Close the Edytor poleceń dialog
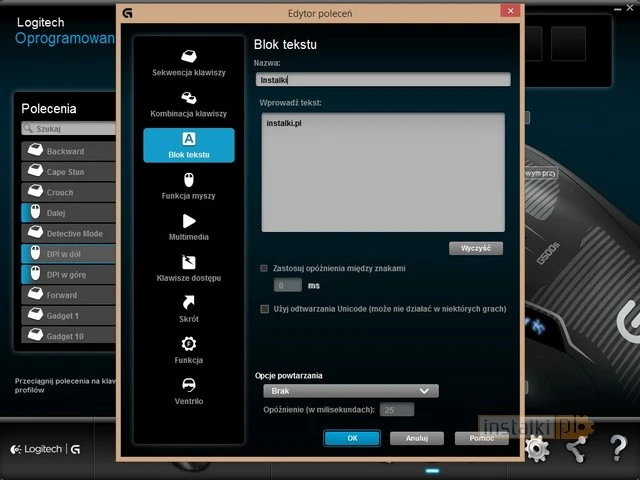 pyautogui.click(x=510, y=11)
